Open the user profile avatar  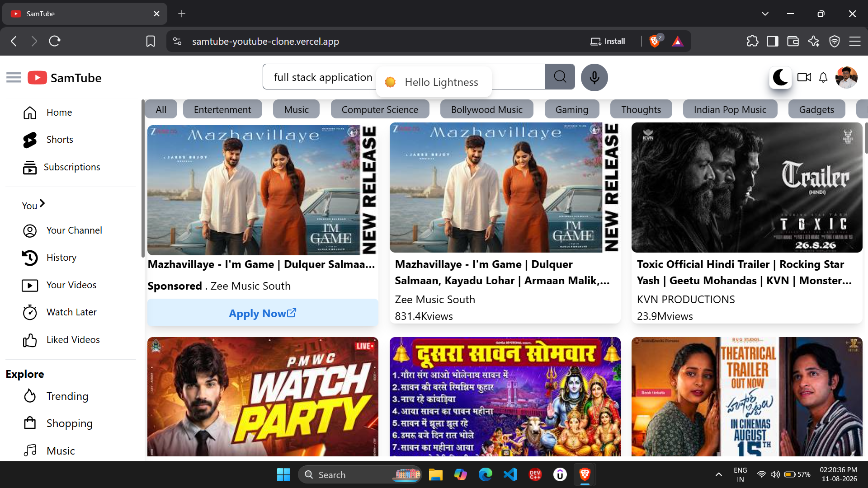[846, 77]
